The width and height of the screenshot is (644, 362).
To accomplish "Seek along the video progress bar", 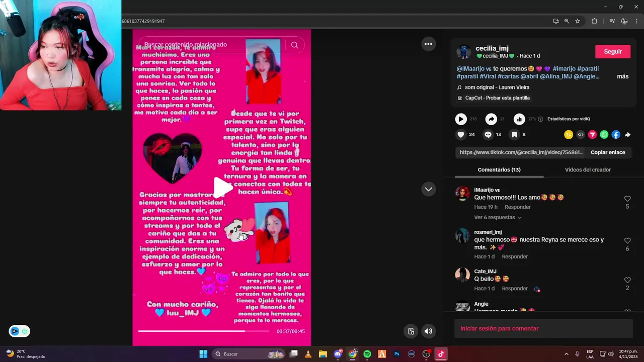I will pos(204,331).
